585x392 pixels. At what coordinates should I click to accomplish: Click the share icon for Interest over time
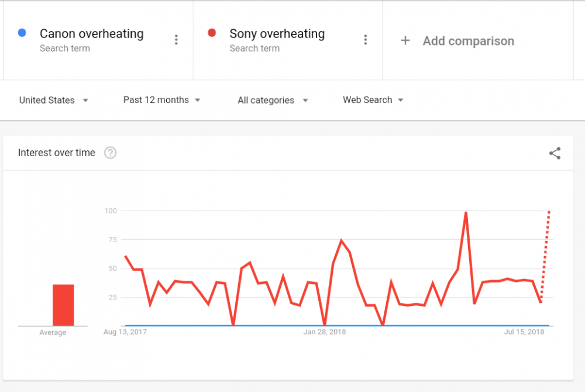coord(555,153)
